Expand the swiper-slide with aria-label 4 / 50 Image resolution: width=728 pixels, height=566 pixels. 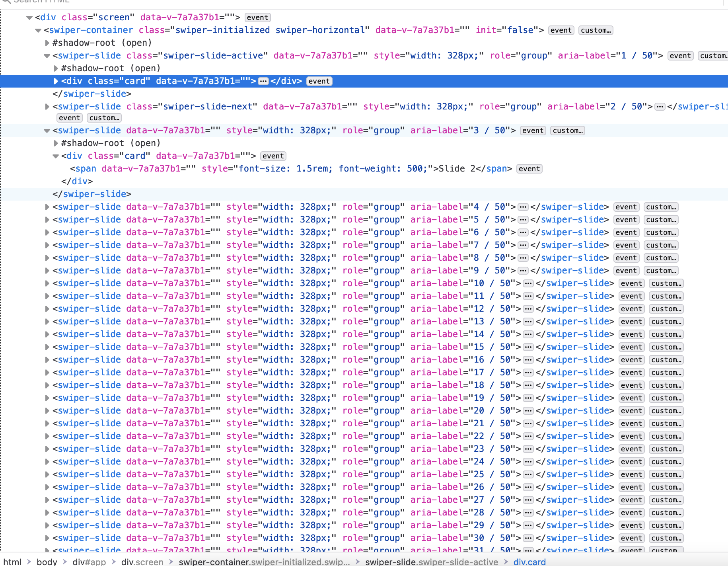(x=47, y=207)
